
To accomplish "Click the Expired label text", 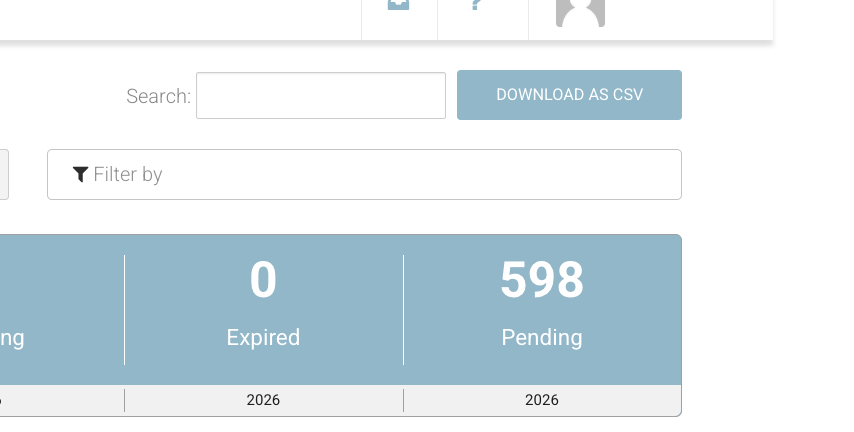I will pyautogui.click(x=263, y=338).
